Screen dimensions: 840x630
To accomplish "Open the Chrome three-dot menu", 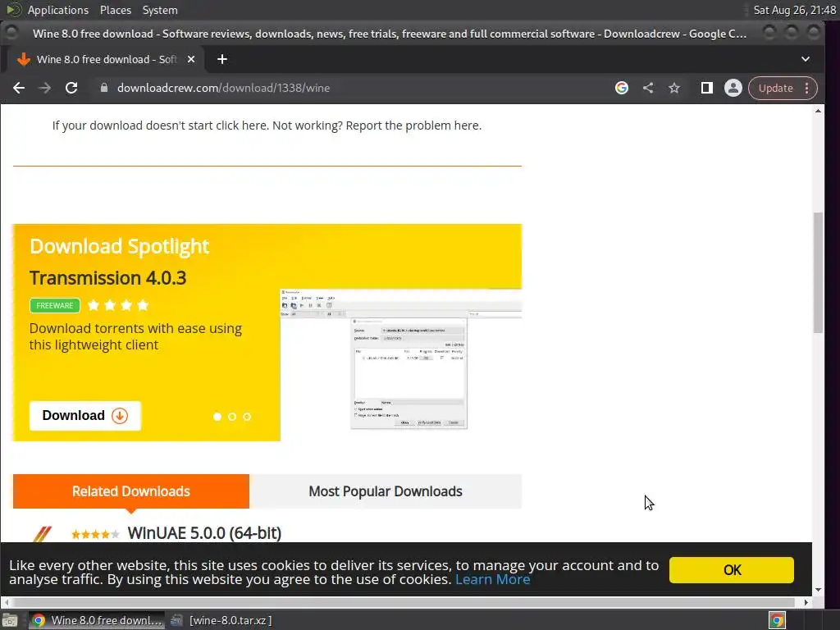I will click(807, 88).
